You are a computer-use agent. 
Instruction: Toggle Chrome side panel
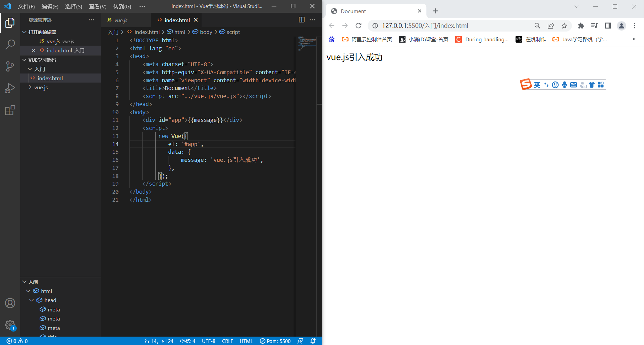coord(608,26)
